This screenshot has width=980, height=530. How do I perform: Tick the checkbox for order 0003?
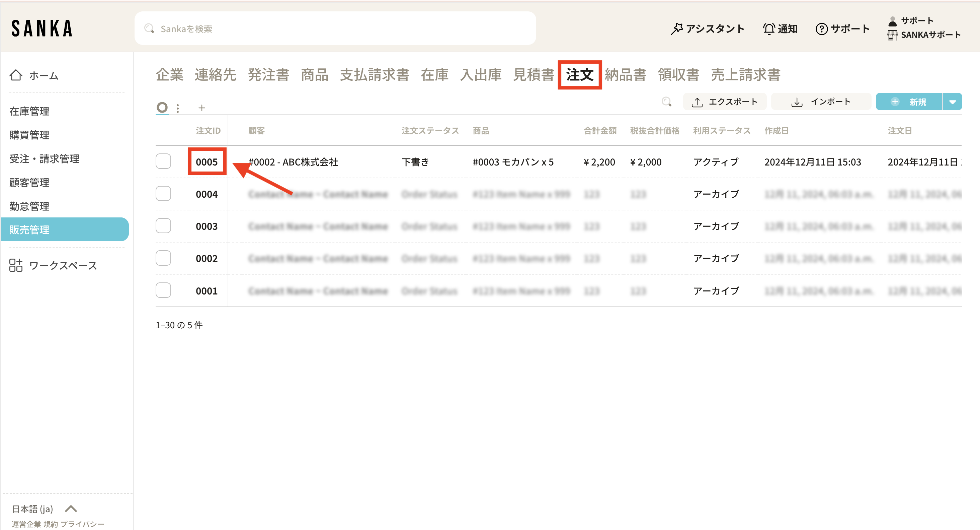163,226
